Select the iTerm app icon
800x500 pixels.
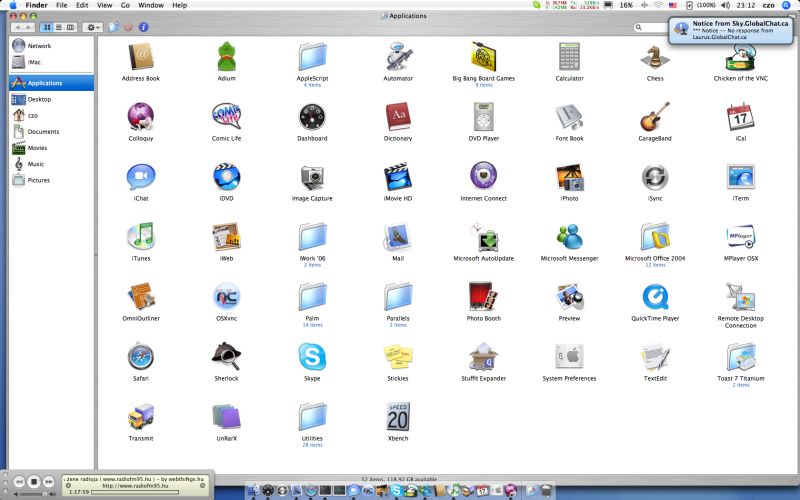click(x=741, y=177)
